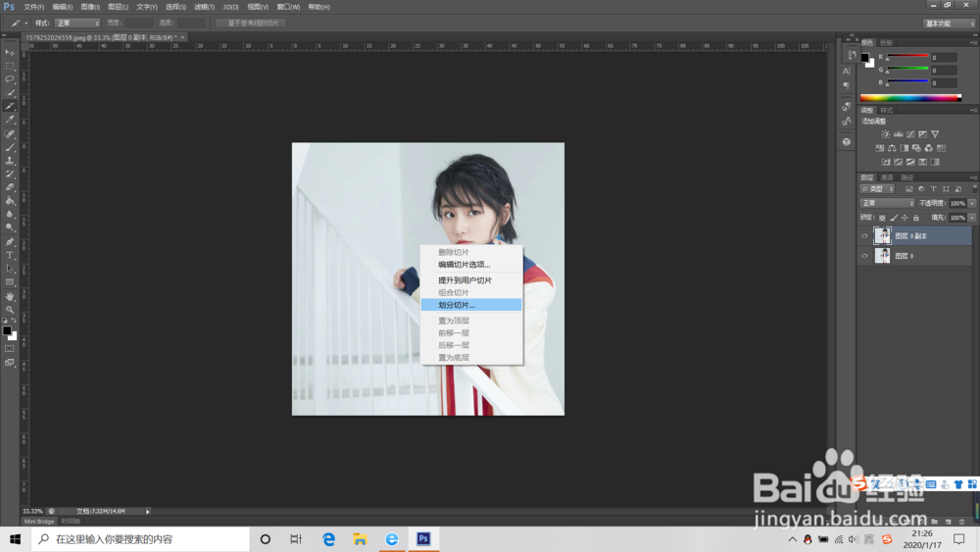
Task: Select the Dodge tool
Action: (10, 228)
